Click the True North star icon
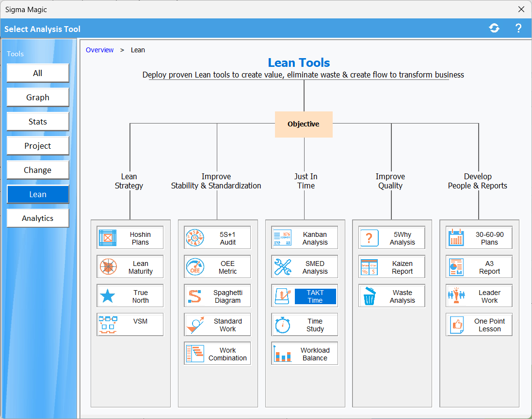 pos(108,296)
